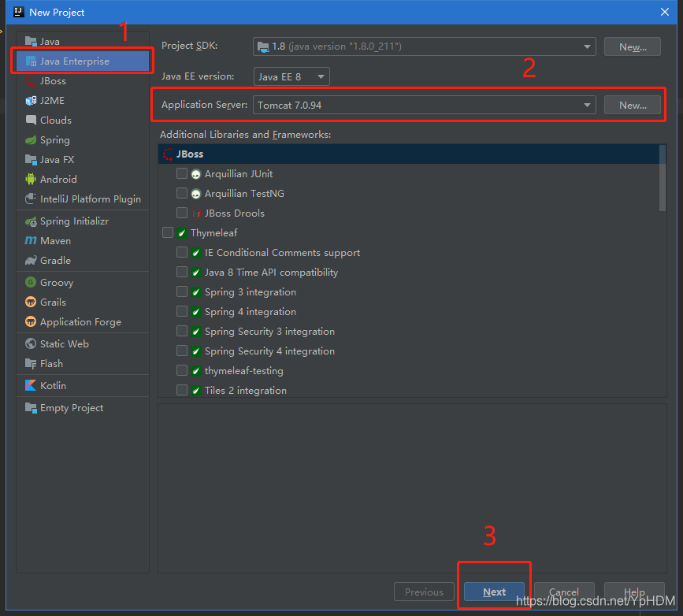Click the frameworks list vertical scrollbar

pos(663,178)
